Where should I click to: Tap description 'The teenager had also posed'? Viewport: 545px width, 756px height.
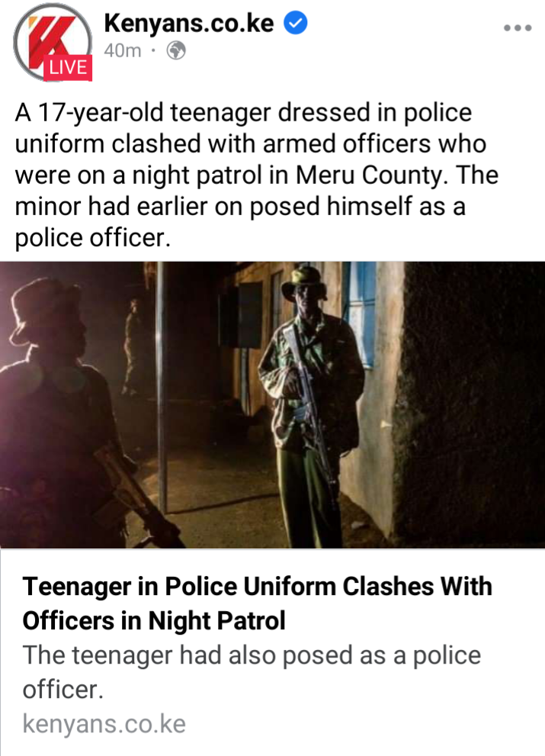[252, 671]
